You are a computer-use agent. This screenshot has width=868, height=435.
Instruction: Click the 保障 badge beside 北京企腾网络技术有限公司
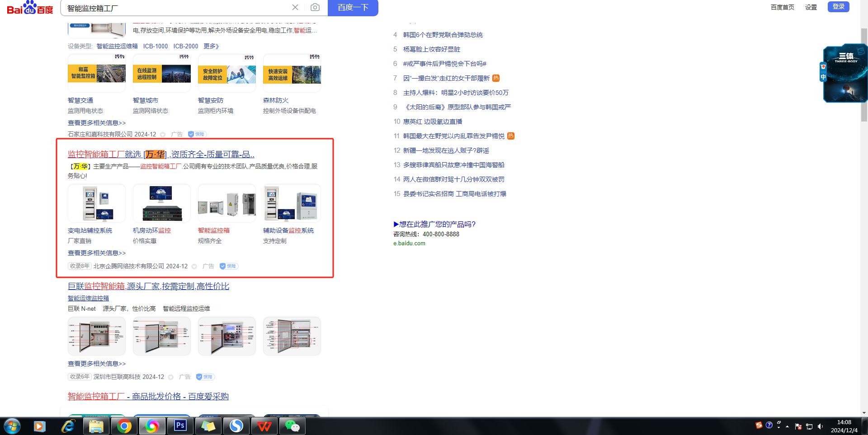[229, 266]
